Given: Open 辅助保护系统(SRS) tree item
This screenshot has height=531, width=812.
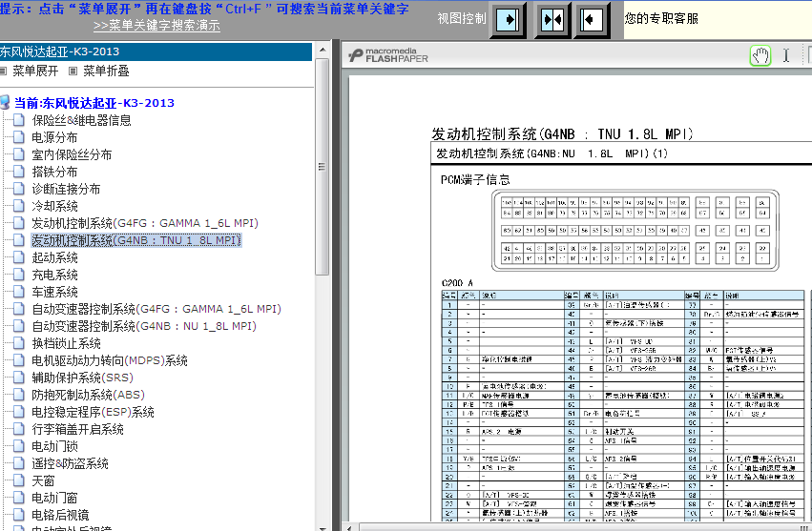Looking at the screenshot, I should pyautogui.click(x=82, y=378).
